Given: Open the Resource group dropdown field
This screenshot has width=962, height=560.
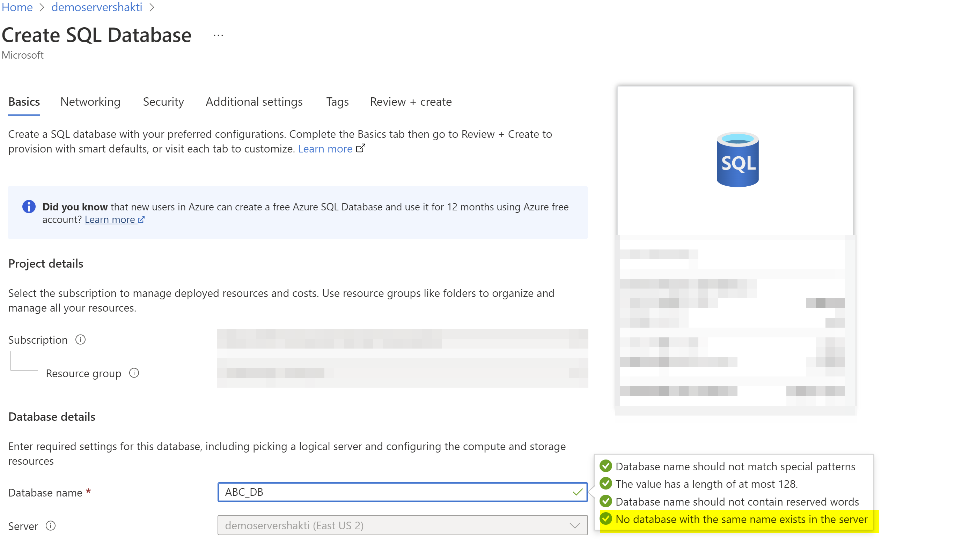Looking at the screenshot, I should (402, 373).
